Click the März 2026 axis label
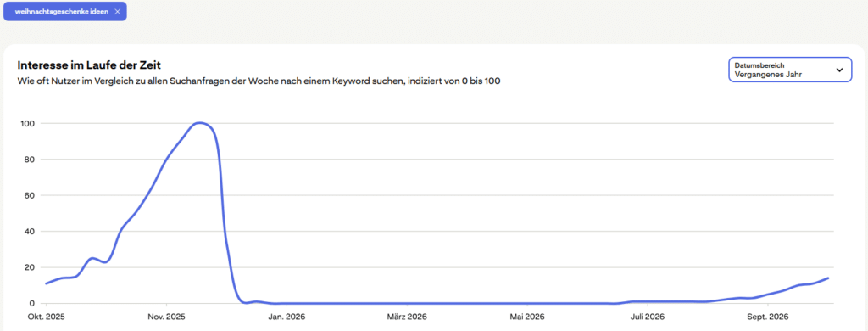The height and width of the screenshot is (331, 868). (407, 317)
